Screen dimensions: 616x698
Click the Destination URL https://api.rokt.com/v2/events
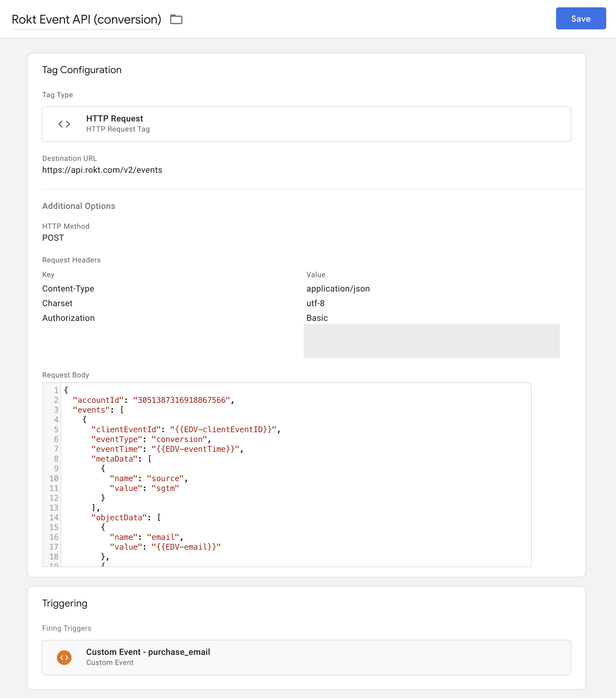pyautogui.click(x=102, y=170)
